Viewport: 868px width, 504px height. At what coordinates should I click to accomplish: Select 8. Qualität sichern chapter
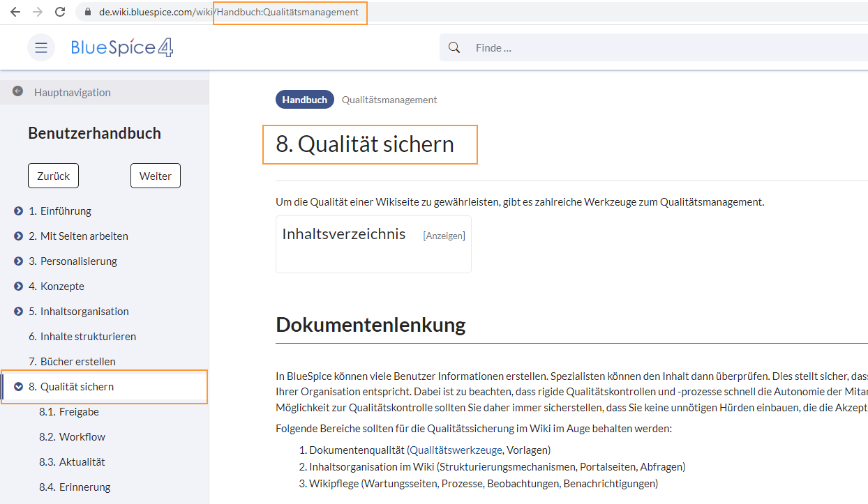pos(71,386)
